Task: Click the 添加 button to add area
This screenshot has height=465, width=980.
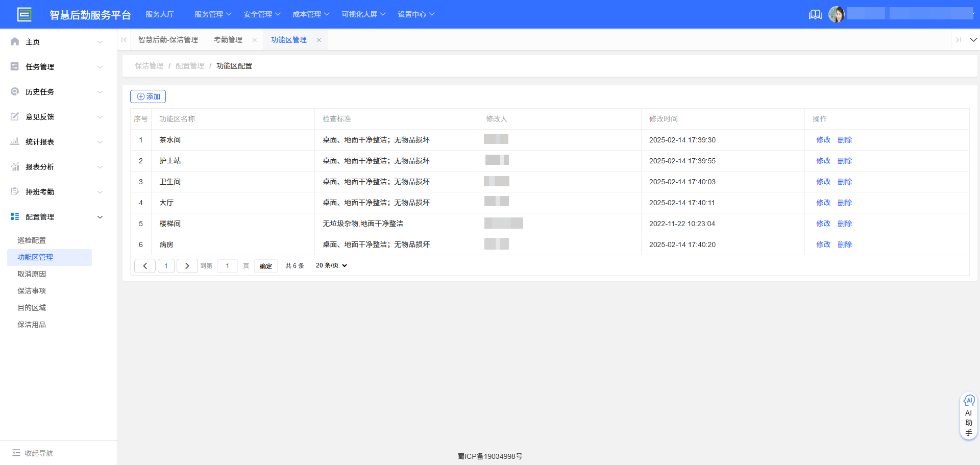Action: tap(148, 96)
